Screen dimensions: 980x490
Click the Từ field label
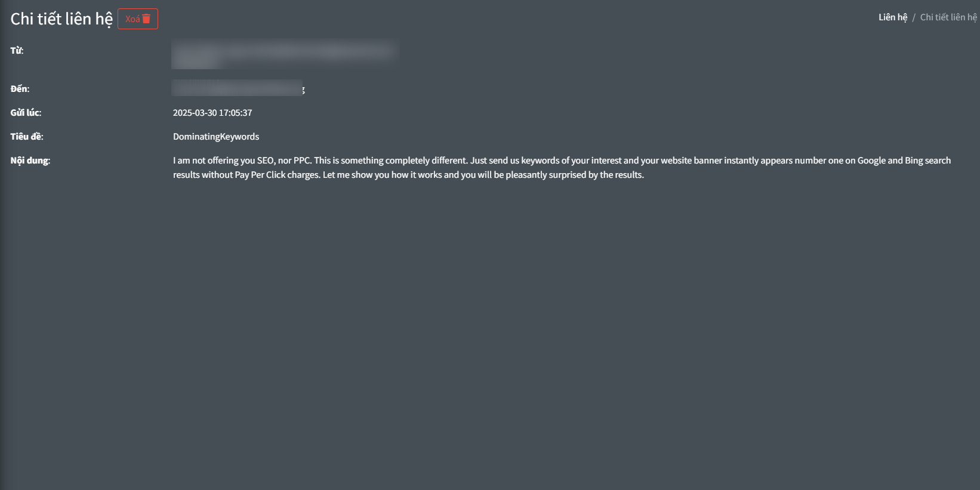(16, 50)
